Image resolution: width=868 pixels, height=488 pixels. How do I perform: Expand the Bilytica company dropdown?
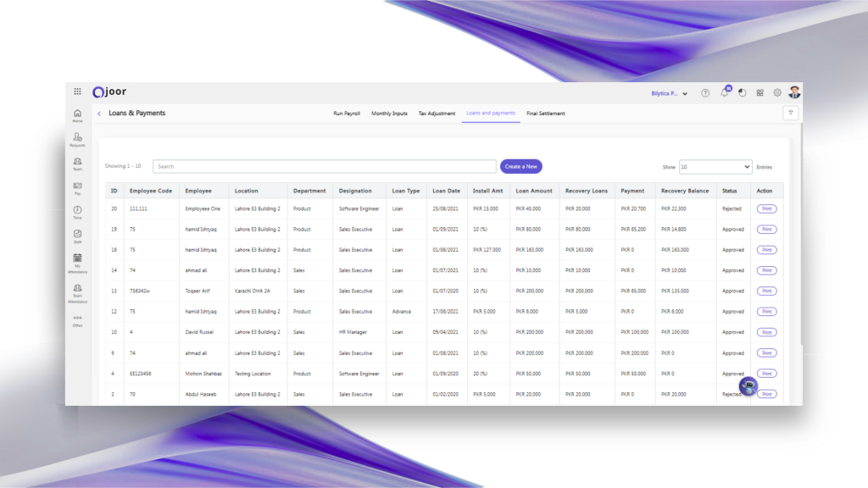click(669, 93)
